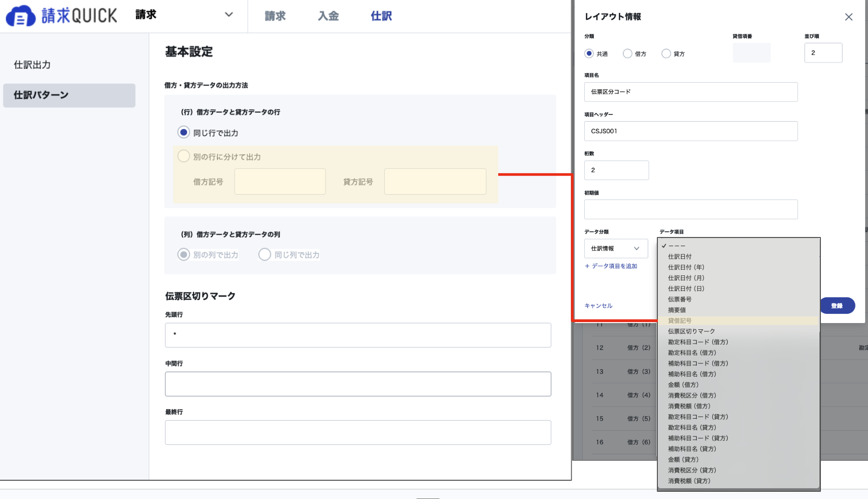Select the 借方 classification radio button
This screenshot has height=499, width=868.
pos(628,53)
